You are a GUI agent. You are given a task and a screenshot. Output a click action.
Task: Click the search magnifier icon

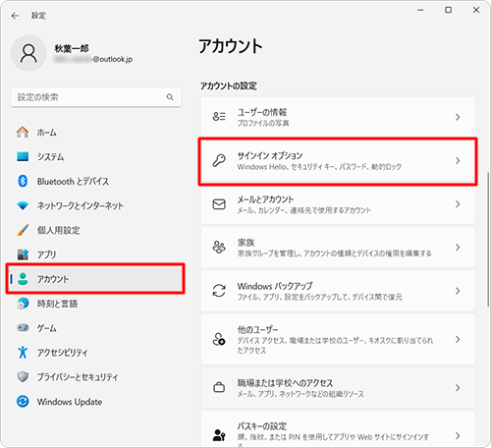[x=170, y=97]
